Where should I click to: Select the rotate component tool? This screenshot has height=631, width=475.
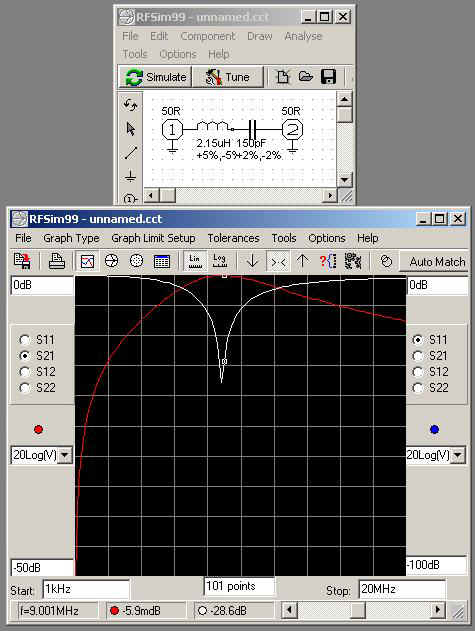[130, 105]
